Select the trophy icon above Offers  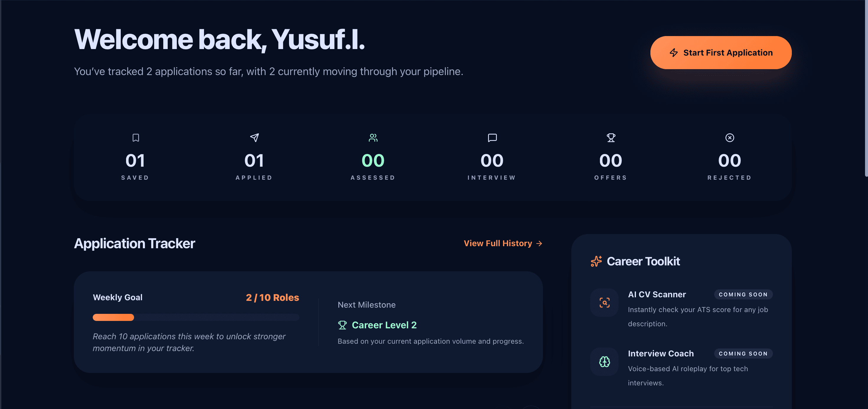coord(611,138)
